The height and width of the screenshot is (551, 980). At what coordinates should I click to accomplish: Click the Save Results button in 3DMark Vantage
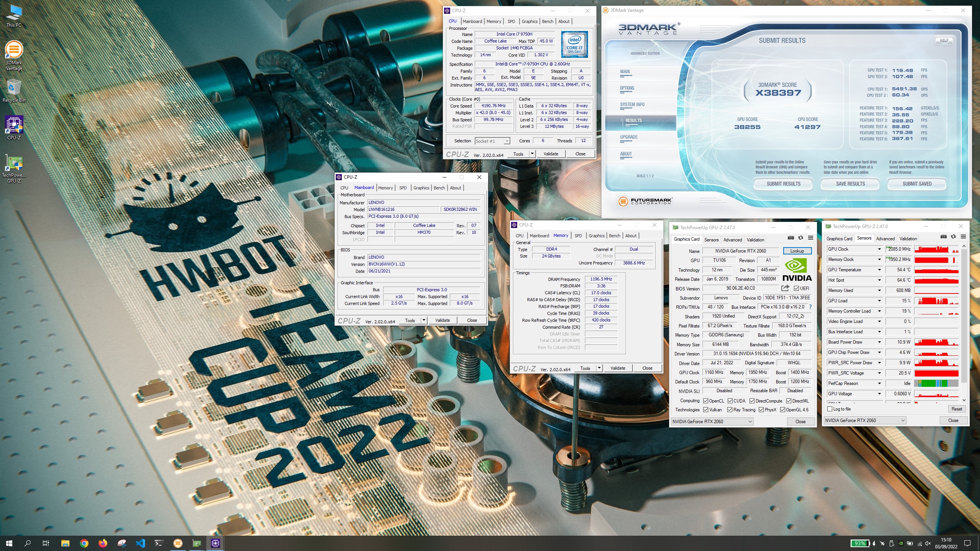tap(850, 184)
